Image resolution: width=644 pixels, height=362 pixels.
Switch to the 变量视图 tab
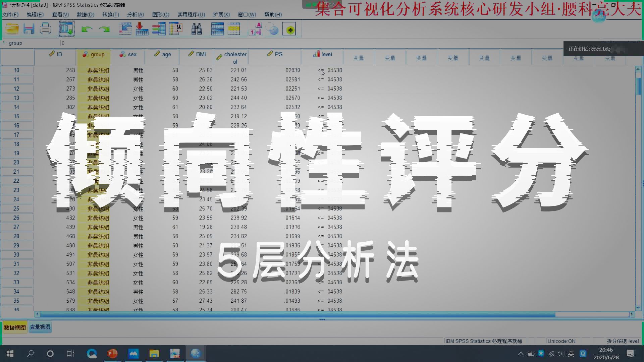tap(40, 327)
